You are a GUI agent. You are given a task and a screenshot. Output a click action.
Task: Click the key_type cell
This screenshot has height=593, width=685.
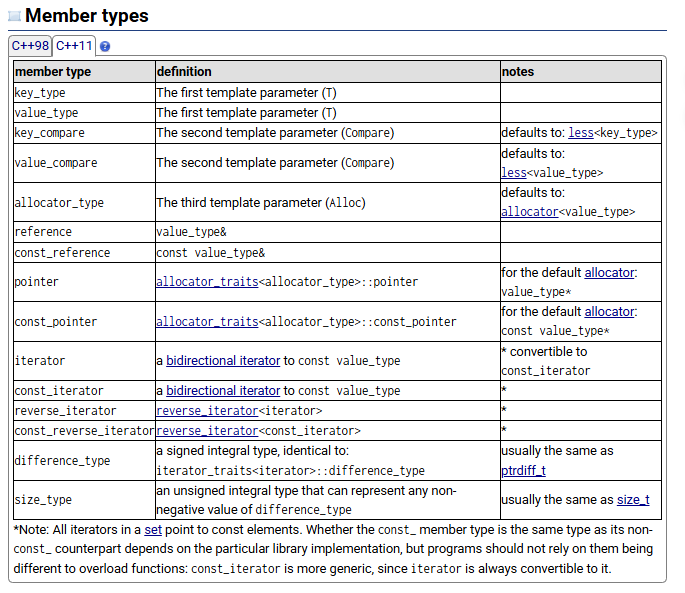tap(84, 93)
